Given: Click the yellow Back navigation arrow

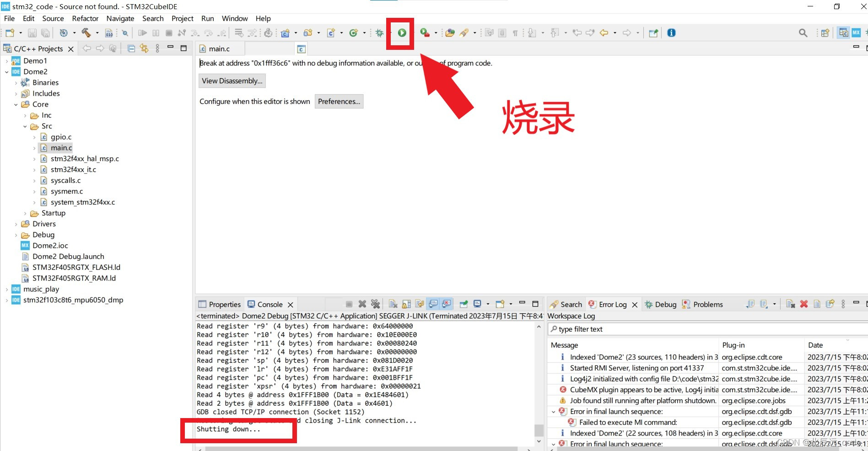Looking at the screenshot, I should 604,33.
